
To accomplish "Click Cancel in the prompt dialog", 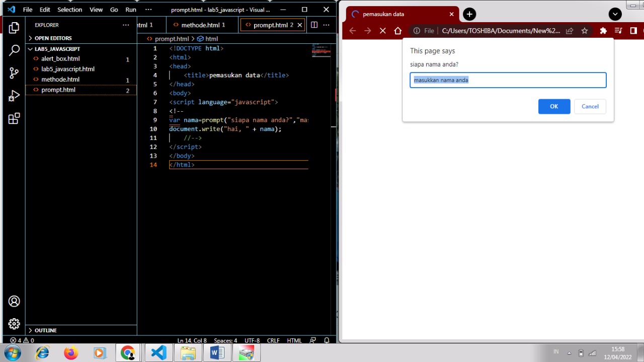I will (x=590, y=106).
